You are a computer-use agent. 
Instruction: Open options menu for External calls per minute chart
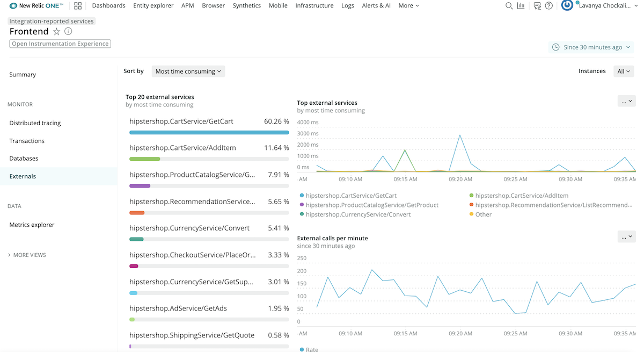point(627,236)
